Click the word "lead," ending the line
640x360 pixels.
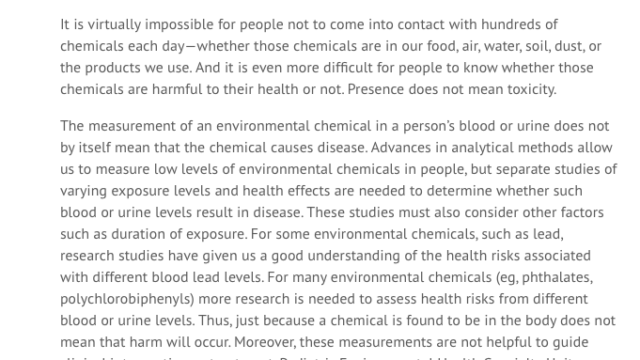tap(548, 234)
